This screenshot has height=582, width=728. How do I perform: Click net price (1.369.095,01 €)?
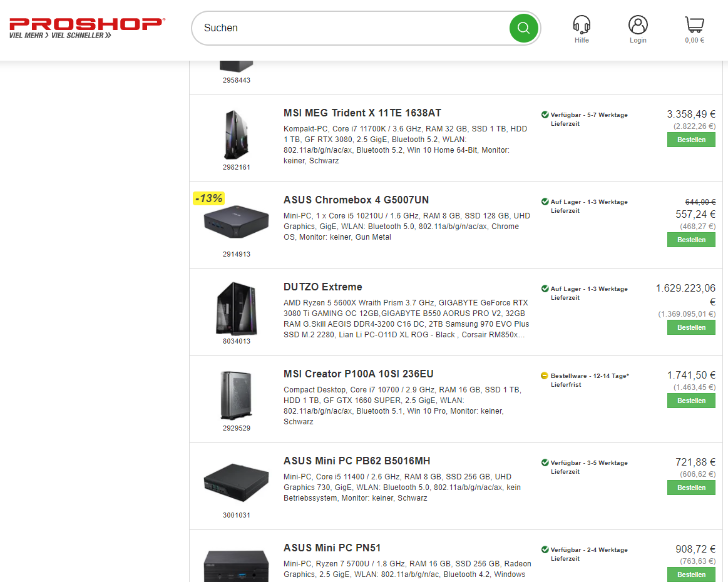(687, 314)
